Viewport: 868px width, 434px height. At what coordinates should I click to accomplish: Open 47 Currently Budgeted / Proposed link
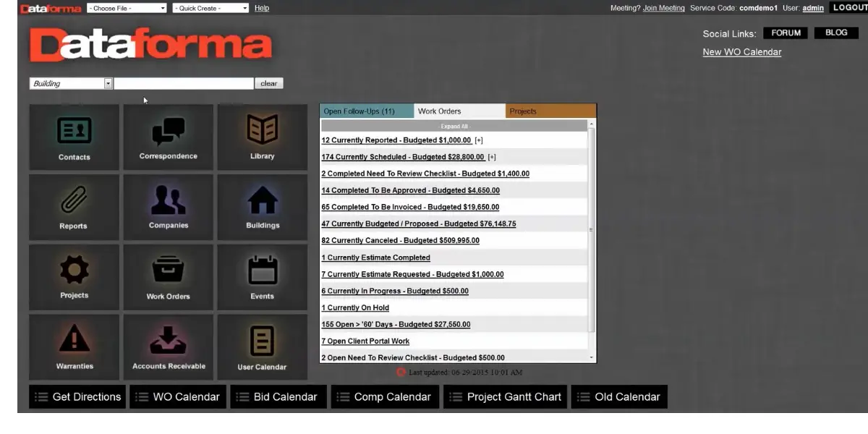click(x=419, y=224)
